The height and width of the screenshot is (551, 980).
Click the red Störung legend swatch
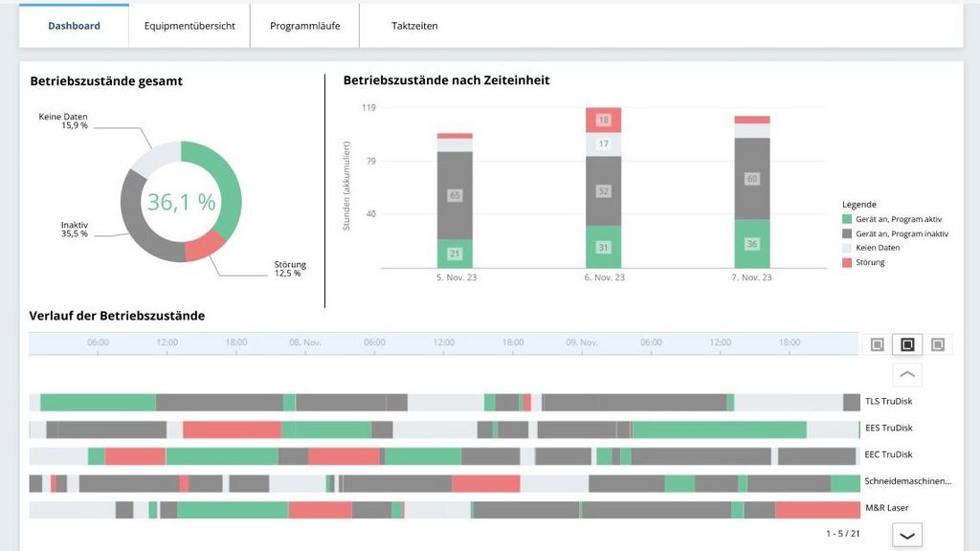click(847, 262)
